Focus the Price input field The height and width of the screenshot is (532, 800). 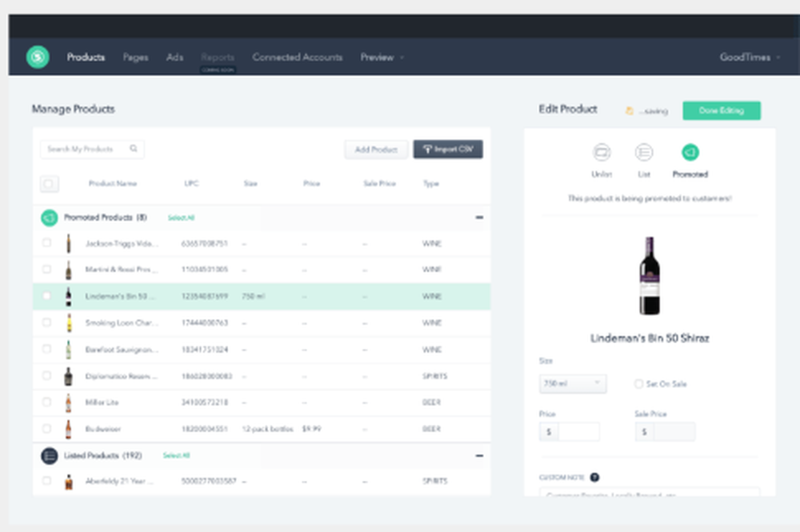pos(578,431)
